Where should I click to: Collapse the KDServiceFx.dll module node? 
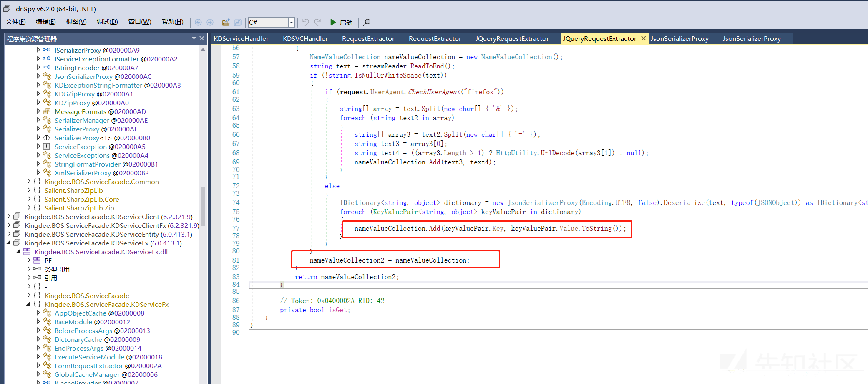(x=18, y=251)
